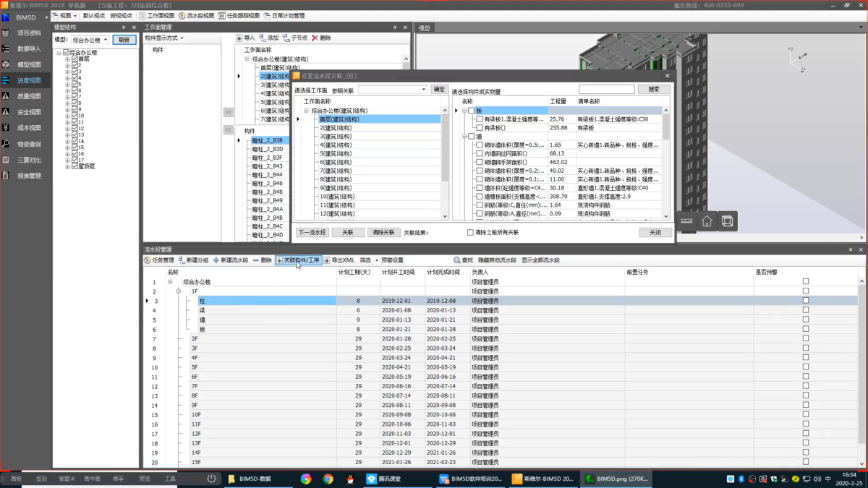Select 俯视视点 in the top toolbar
Image resolution: width=868 pixels, height=488 pixels.
point(121,15)
